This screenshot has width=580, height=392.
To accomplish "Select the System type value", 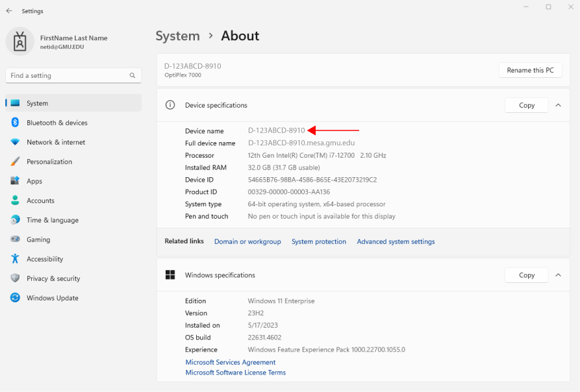I will click(x=317, y=204).
